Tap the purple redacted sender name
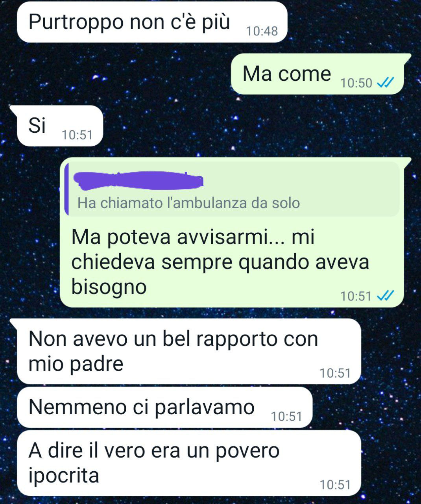421x504 pixels. coord(140,180)
